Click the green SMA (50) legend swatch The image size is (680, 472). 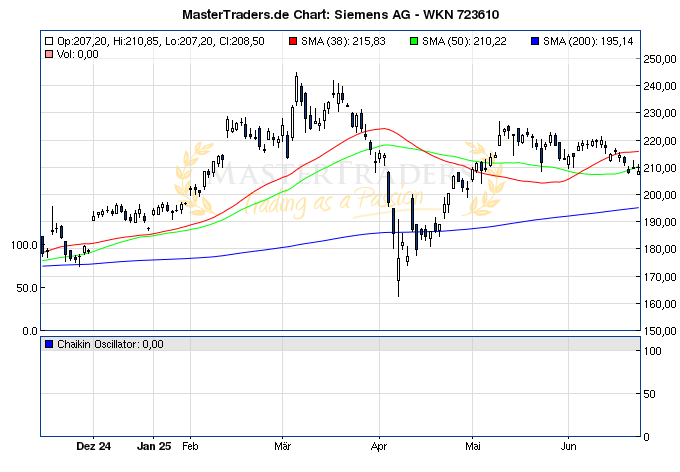(414, 41)
